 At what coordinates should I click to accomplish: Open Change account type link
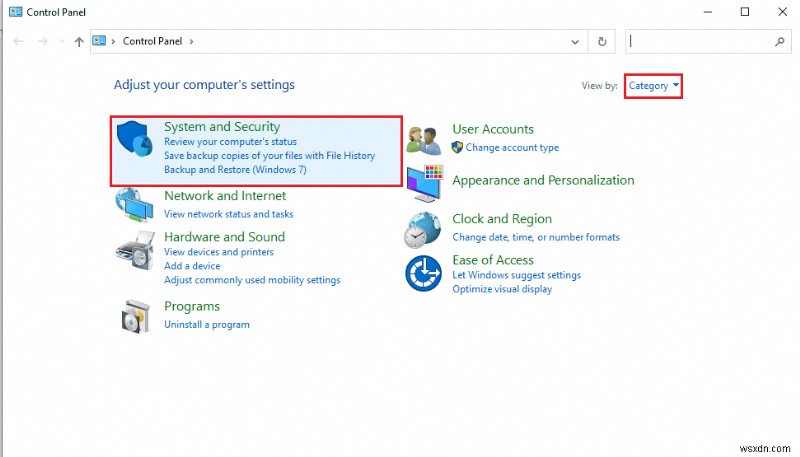pos(512,148)
